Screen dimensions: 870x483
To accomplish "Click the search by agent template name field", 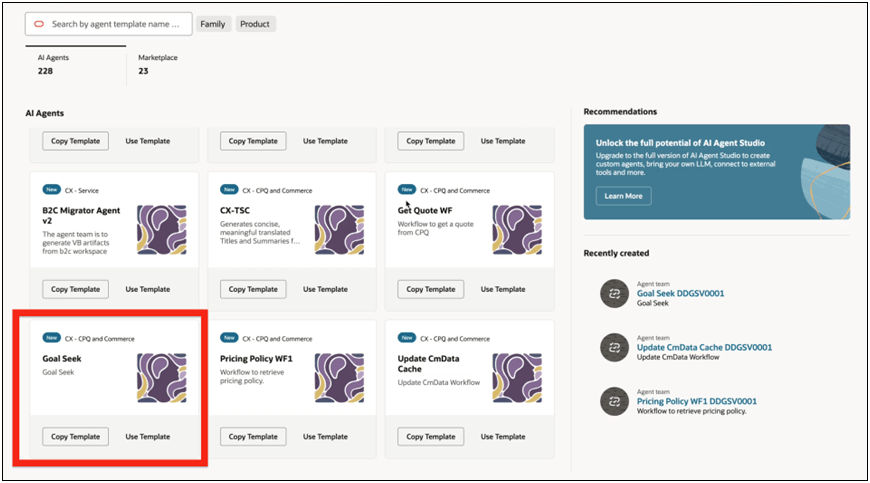I will (109, 24).
